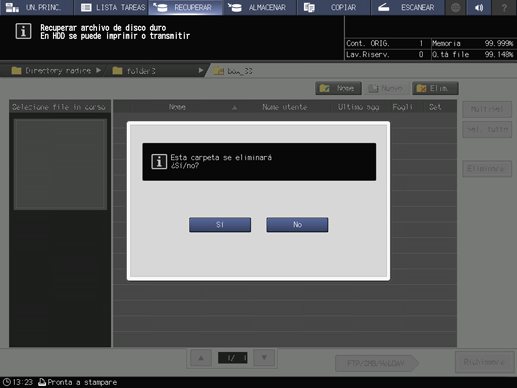Screen dimensions: 517x388
Task: Sort by Nome column header
Action: click(177, 107)
